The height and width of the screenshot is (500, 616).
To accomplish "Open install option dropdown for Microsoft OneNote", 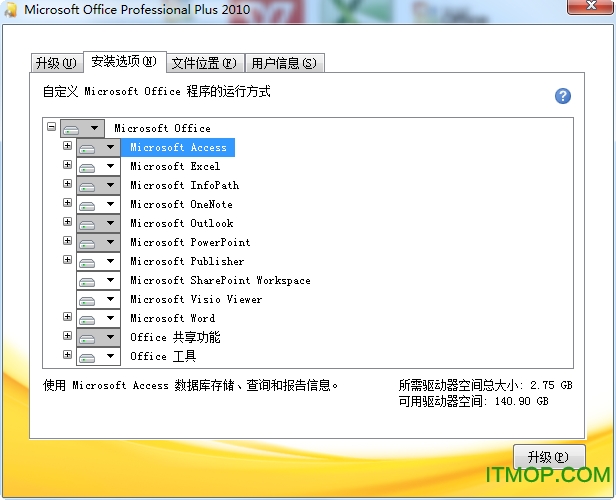I will coord(98,205).
